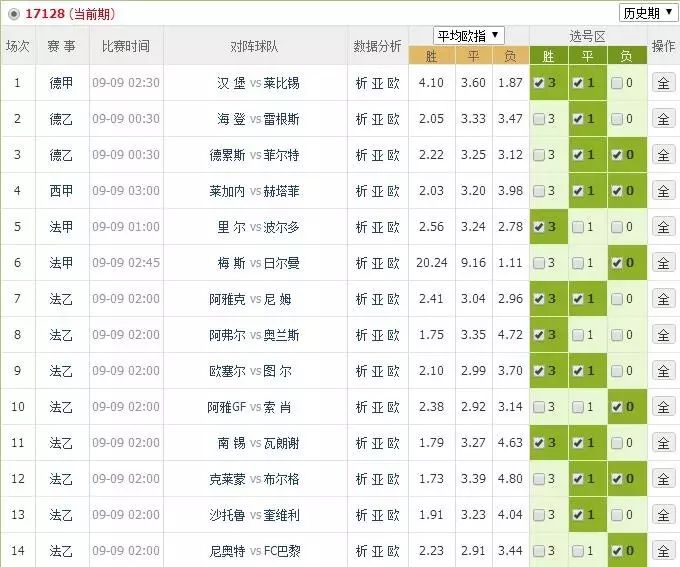Check the 胜 (3) box for match 10 阿雅GF

(539, 407)
